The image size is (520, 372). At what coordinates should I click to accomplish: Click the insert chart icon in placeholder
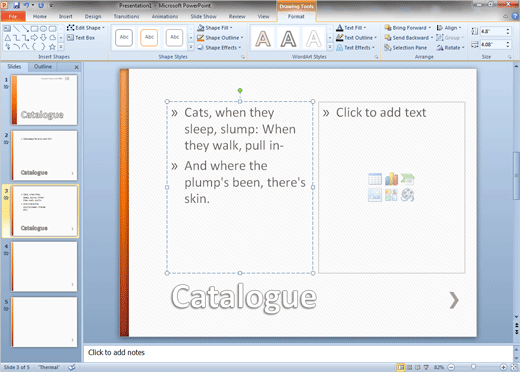[391, 179]
